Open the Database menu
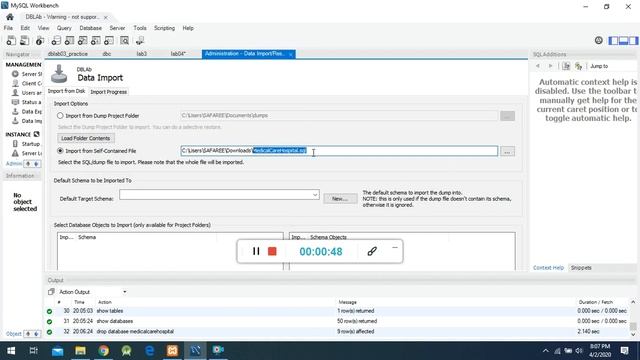 (x=91, y=28)
